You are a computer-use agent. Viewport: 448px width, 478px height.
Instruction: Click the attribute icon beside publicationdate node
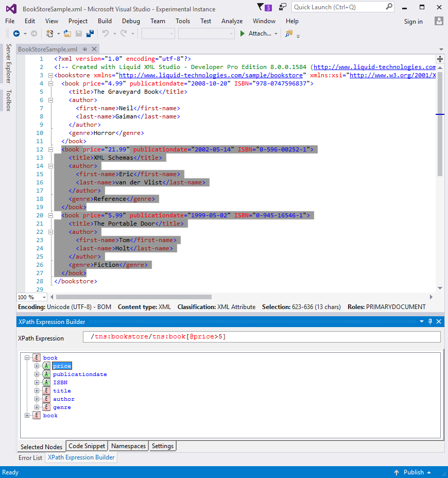tap(46, 374)
